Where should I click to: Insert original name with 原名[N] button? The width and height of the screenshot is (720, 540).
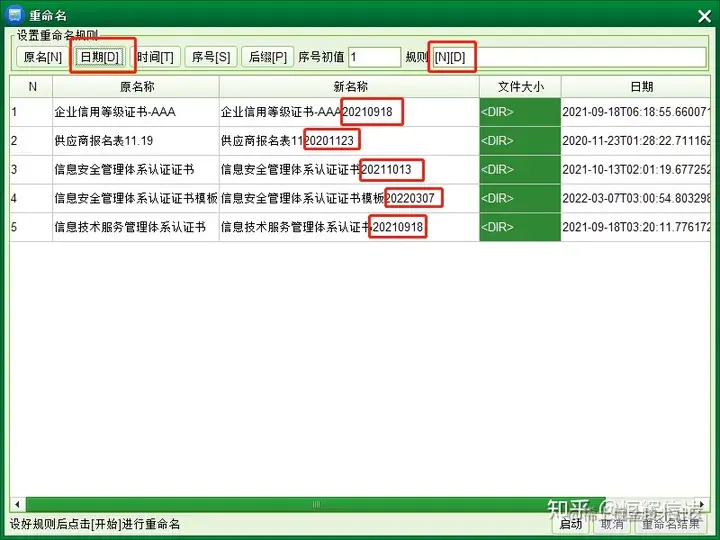pyautogui.click(x=42, y=57)
